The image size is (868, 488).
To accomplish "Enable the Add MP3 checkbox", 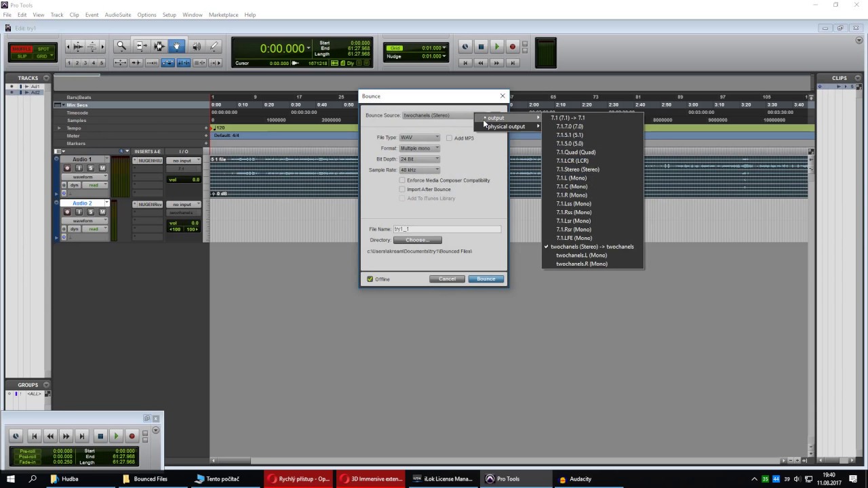I will tap(449, 138).
